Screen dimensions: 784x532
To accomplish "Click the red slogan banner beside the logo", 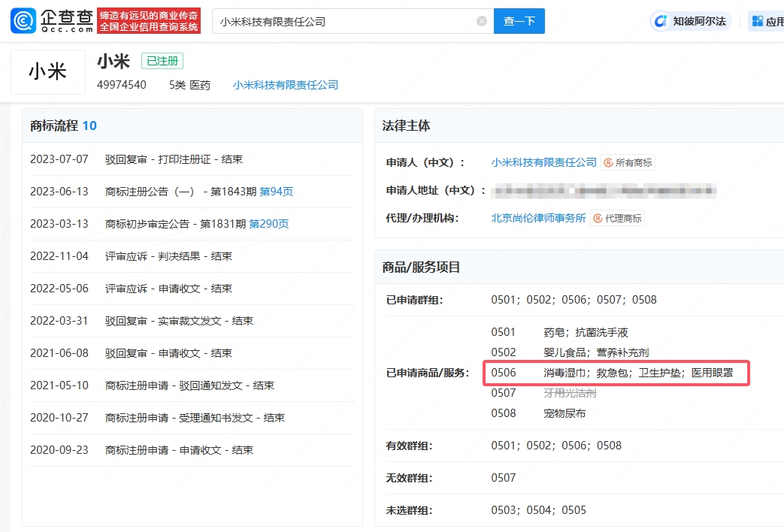I will coord(150,21).
